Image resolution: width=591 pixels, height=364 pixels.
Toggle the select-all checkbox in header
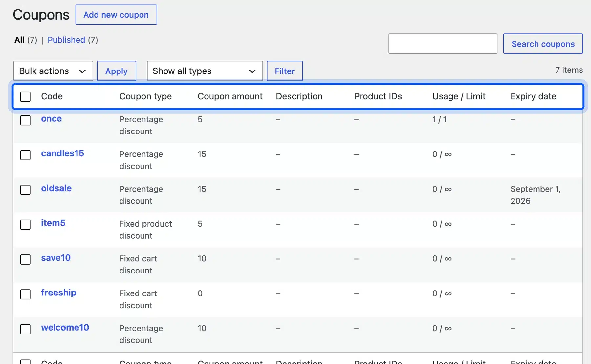25,97
